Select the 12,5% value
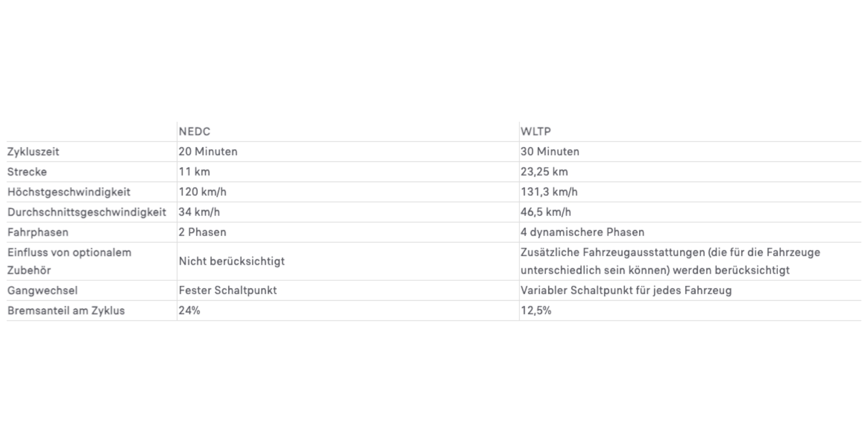 coord(536,311)
